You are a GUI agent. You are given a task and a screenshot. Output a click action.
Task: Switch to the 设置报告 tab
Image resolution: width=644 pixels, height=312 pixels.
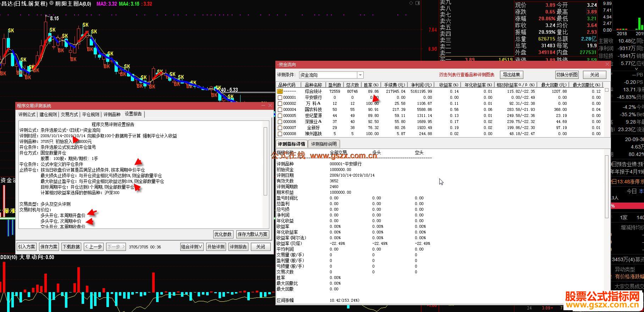[x=133, y=114]
